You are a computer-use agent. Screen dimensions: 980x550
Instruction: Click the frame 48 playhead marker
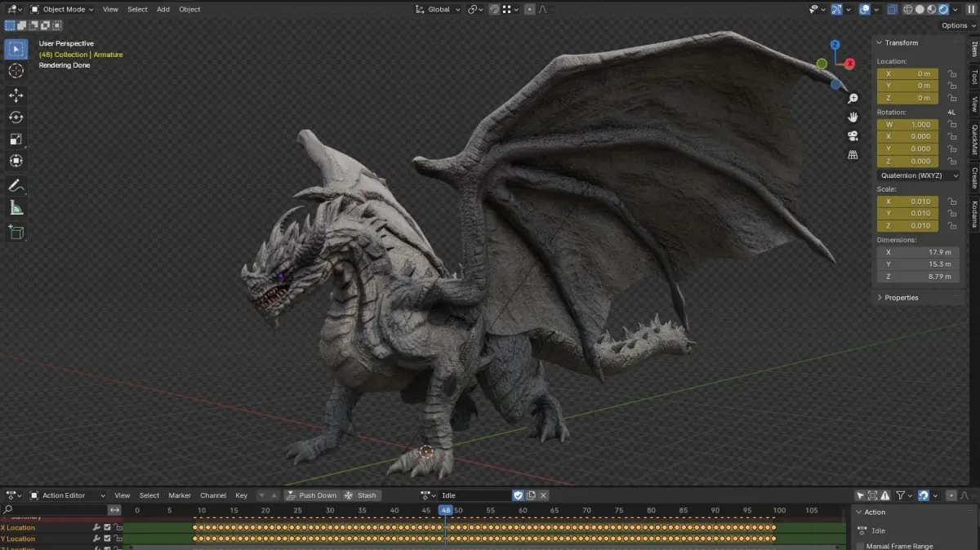point(445,510)
